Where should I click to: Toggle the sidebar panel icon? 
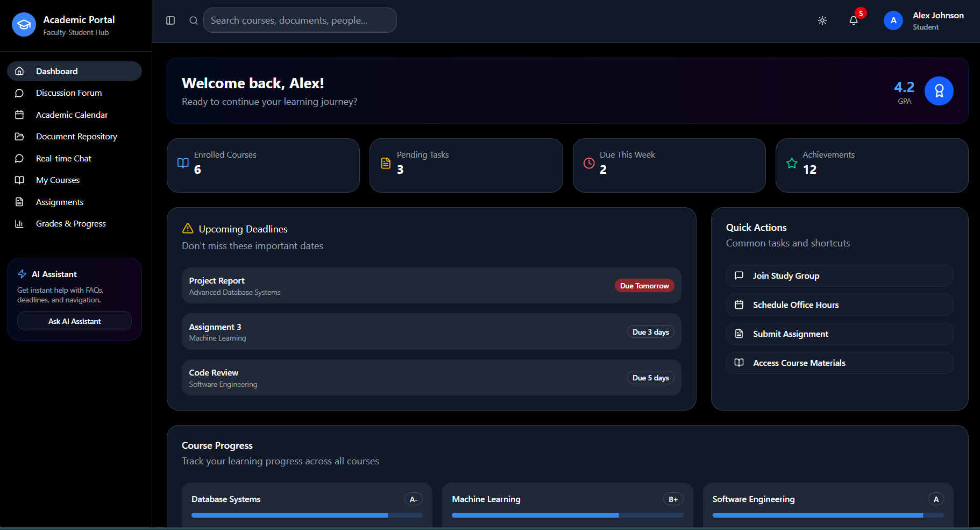coord(171,20)
